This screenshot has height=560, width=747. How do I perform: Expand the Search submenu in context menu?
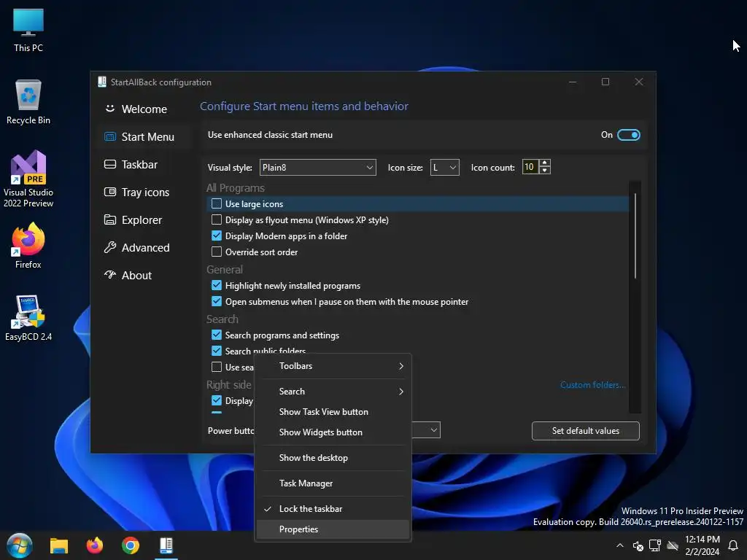point(333,392)
